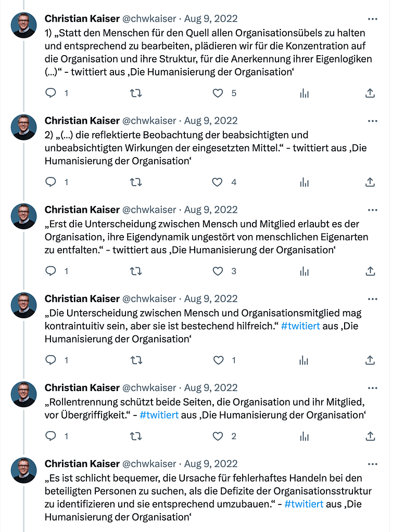Screen dimensions: 404x532
Task: Open more options on the "Rollentrennung" tweet
Action: [x=372, y=387]
